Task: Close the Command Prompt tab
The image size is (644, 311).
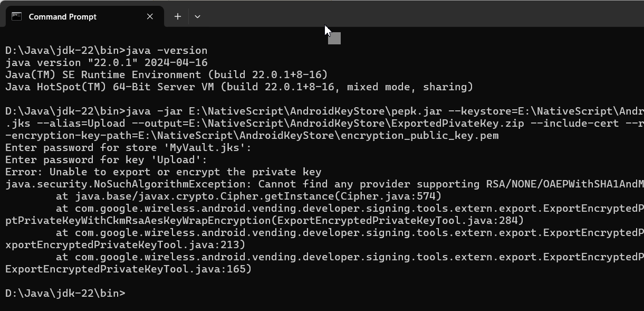Action: [150, 16]
